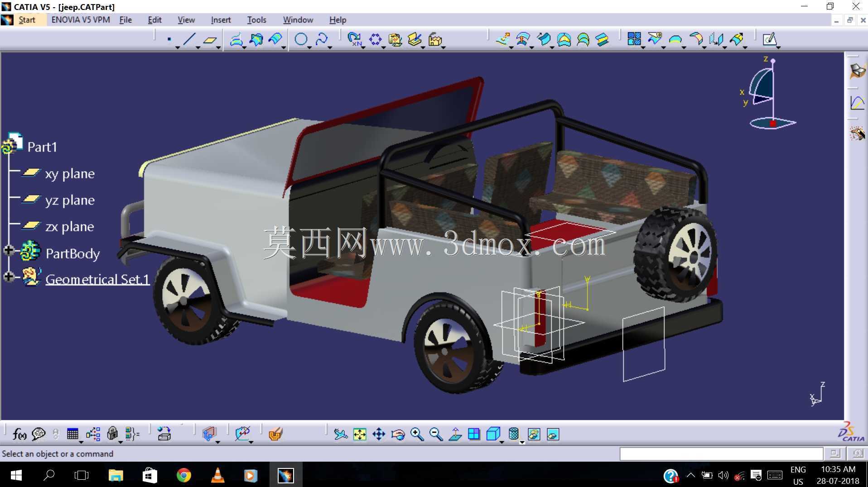This screenshot has height=487, width=868.
Task: Click the Isometric View cube icon
Action: pyautogui.click(x=493, y=434)
